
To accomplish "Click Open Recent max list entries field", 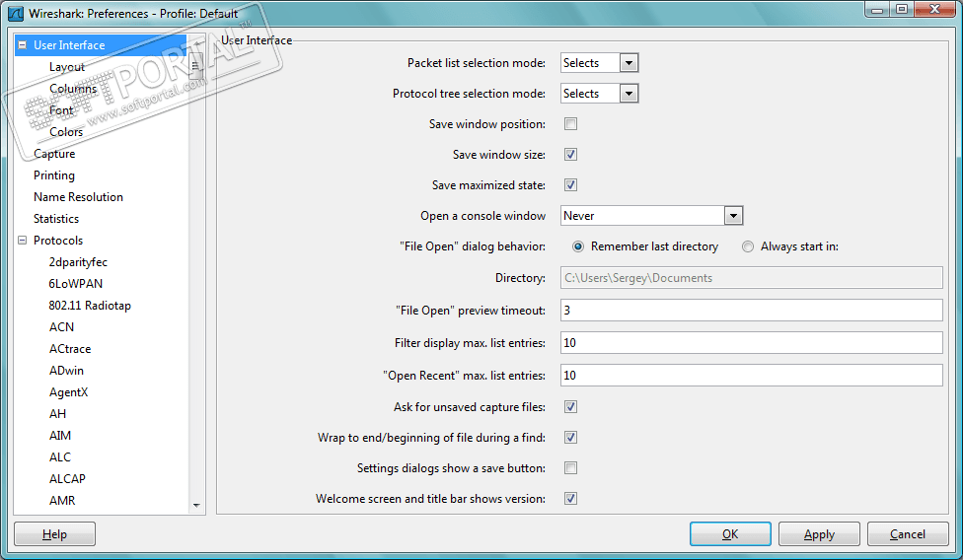I will tap(751, 376).
